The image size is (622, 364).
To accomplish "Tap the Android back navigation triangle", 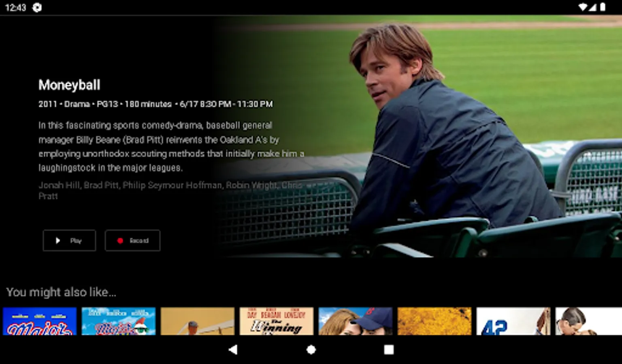I will point(233,349).
